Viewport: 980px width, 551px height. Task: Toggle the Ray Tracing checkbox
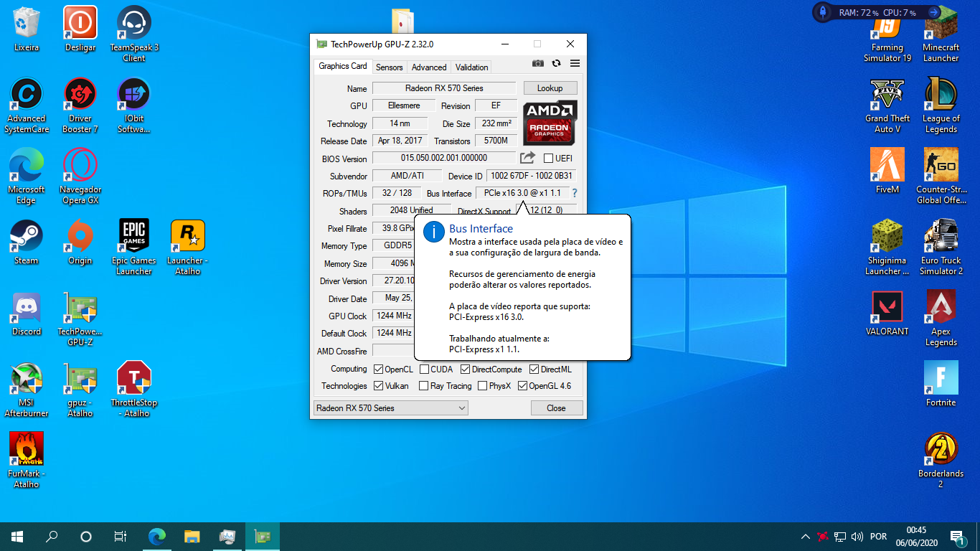click(423, 386)
